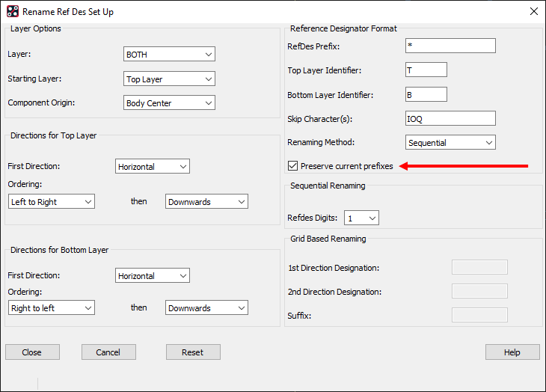546x392 pixels.
Task: Click the Component Origin label
Action: [x=41, y=102]
